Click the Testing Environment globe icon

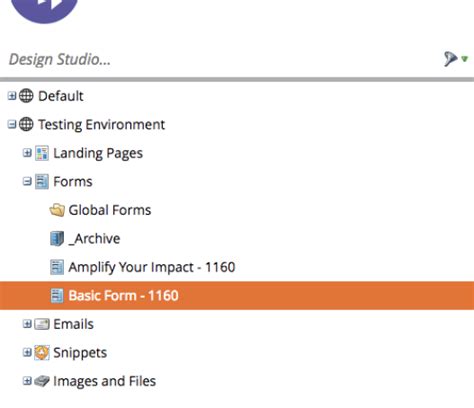click(26, 125)
